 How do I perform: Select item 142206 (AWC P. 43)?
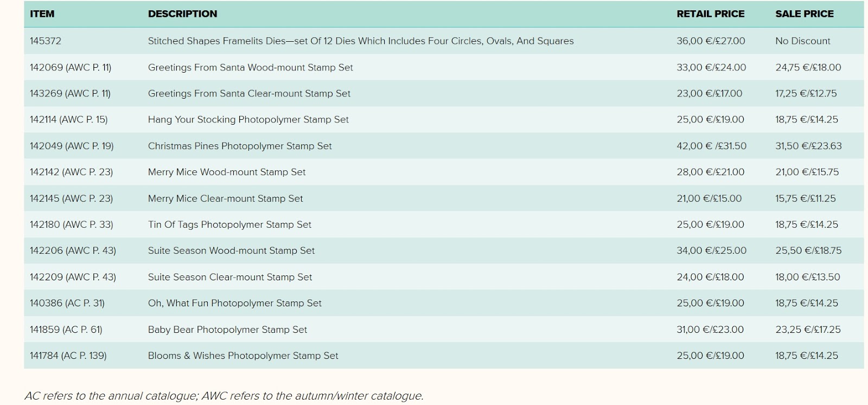[73, 250]
